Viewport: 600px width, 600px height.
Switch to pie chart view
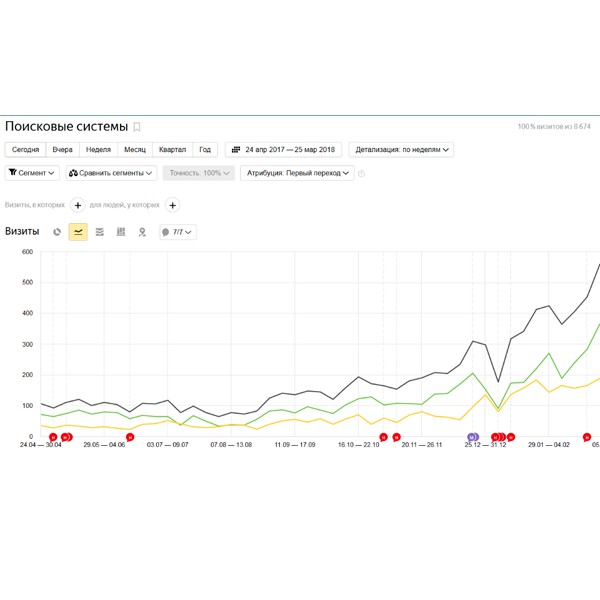pyautogui.click(x=57, y=232)
